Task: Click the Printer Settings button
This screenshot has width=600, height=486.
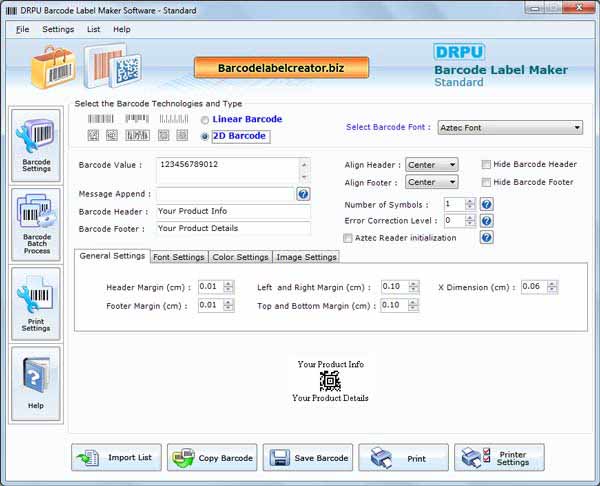Action: [499, 457]
